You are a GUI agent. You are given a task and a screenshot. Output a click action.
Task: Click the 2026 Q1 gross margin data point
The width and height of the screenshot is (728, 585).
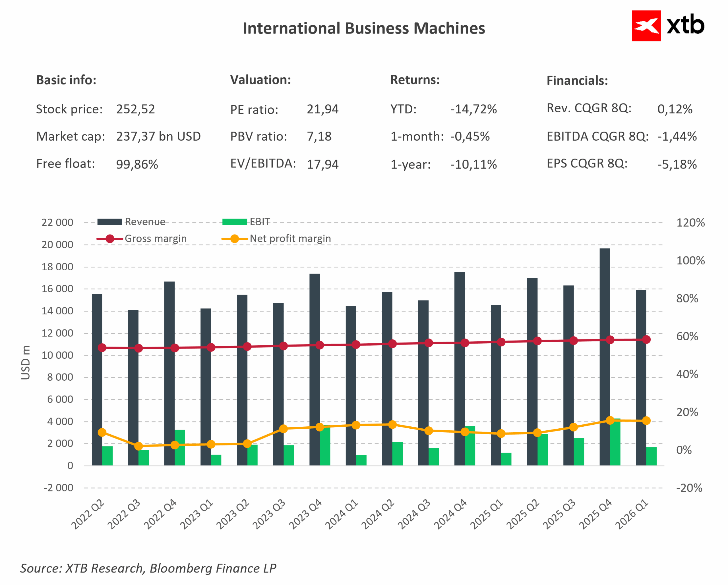(646, 340)
